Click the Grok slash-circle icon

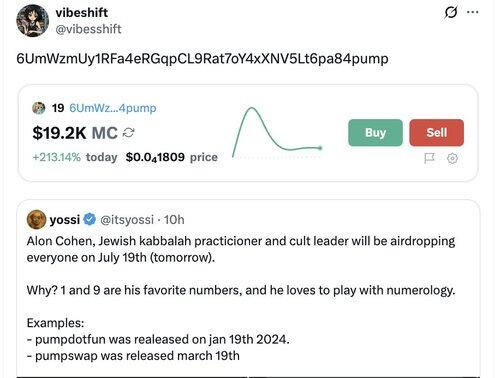pyautogui.click(x=451, y=13)
